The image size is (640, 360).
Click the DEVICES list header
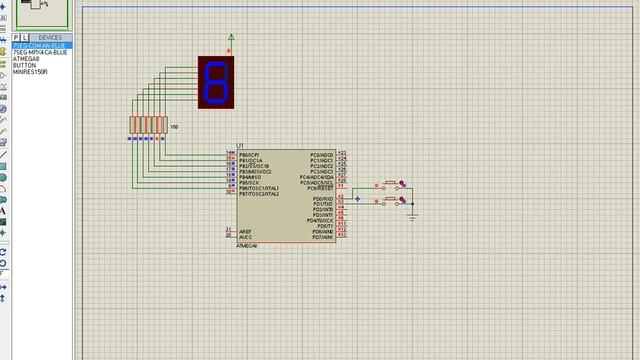(x=50, y=38)
